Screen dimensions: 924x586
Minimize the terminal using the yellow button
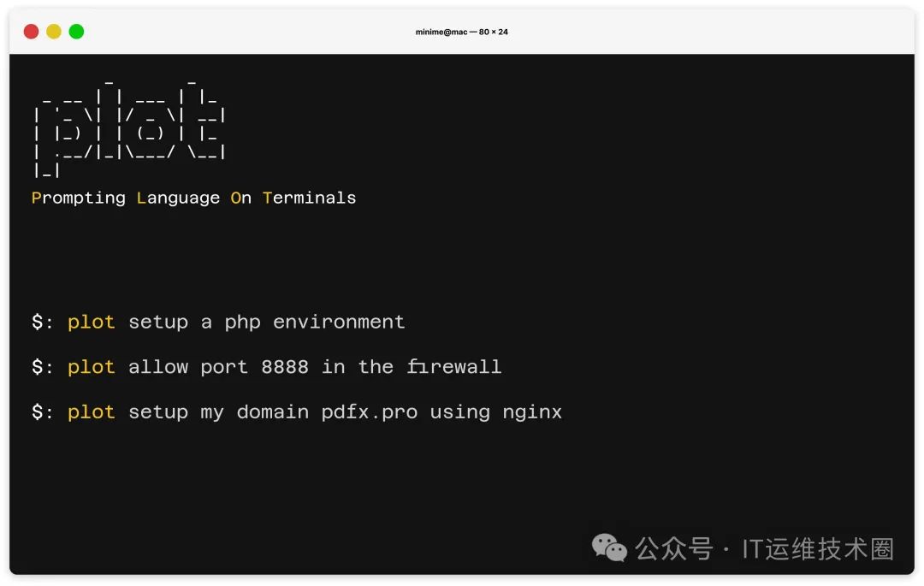click(54, 32)
